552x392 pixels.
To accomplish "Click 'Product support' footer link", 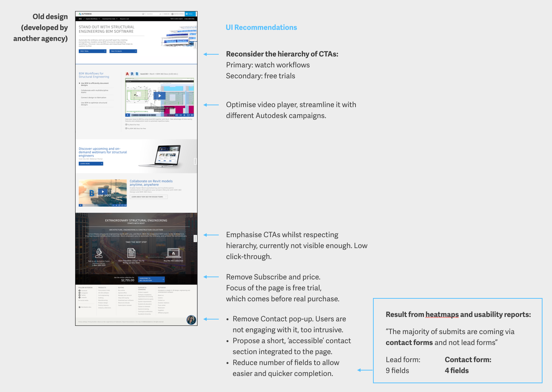I will pyautogui.click(x=143, y=292).
